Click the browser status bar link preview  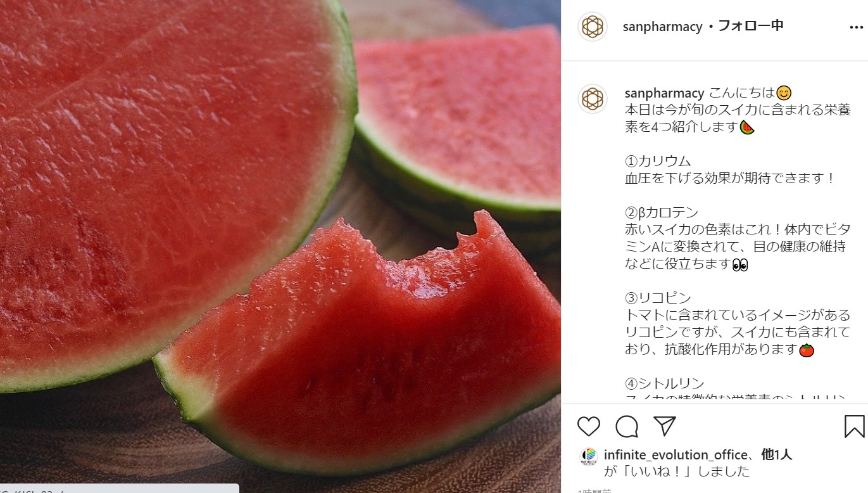tap(120, 489)
